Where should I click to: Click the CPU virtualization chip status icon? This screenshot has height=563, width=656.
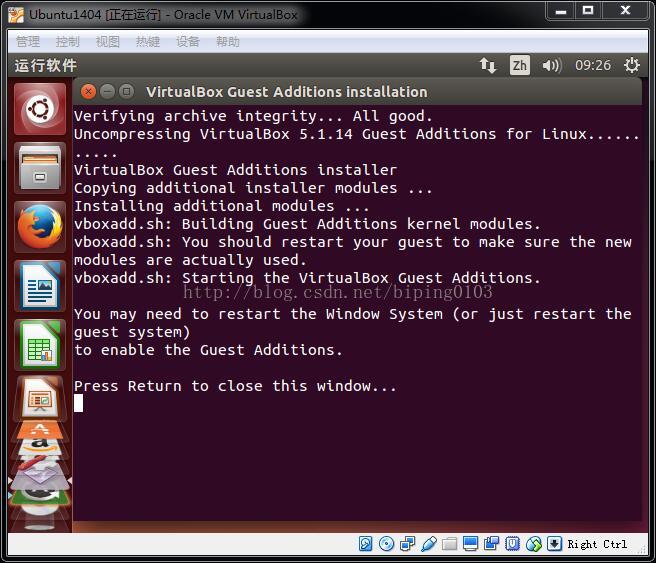(512, 544)
